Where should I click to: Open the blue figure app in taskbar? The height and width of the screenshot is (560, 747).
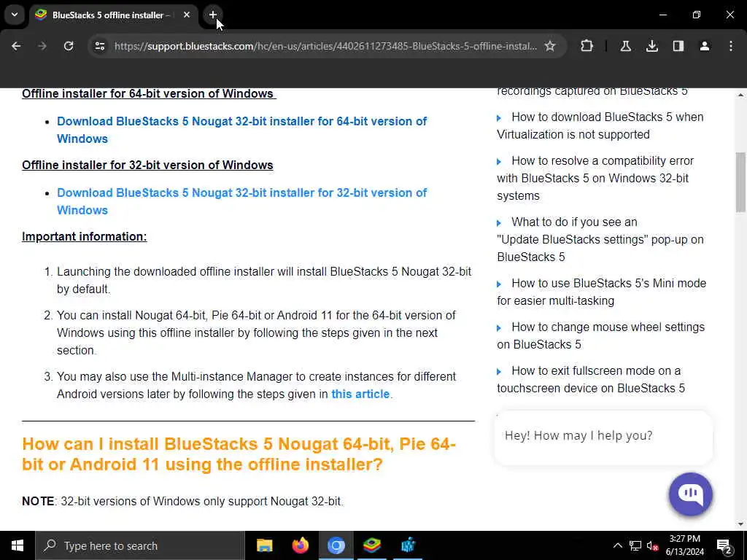pyautogui.click(x=408, y=545)
